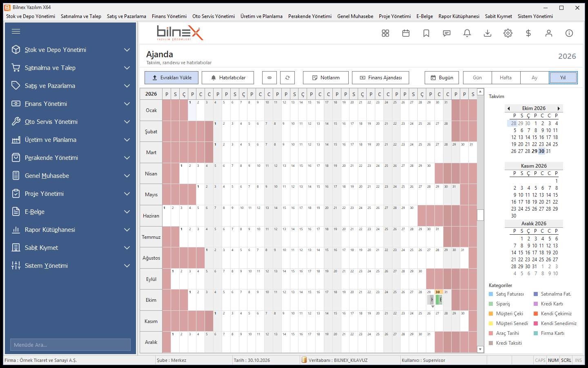Click the Satış Faturası category color swatch
Screen dimensions: 588x368
pos(491,294)
